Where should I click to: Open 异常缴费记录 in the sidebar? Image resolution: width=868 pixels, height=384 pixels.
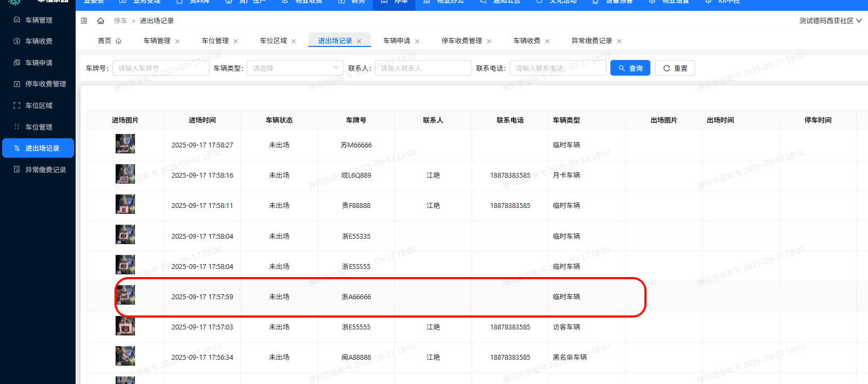45,170
